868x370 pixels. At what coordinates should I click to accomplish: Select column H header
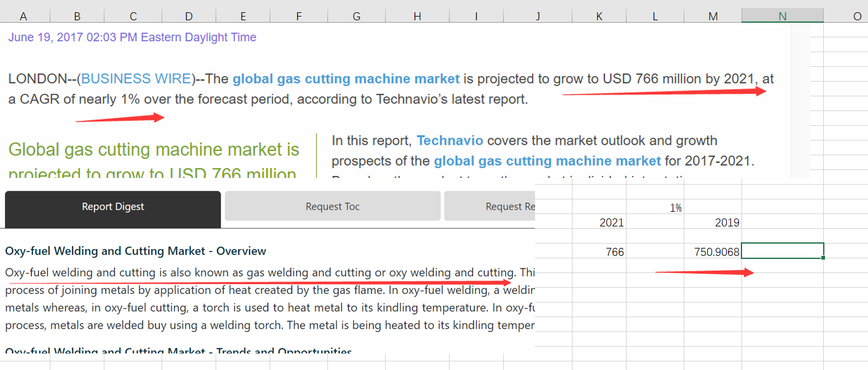tap(418, 17)
